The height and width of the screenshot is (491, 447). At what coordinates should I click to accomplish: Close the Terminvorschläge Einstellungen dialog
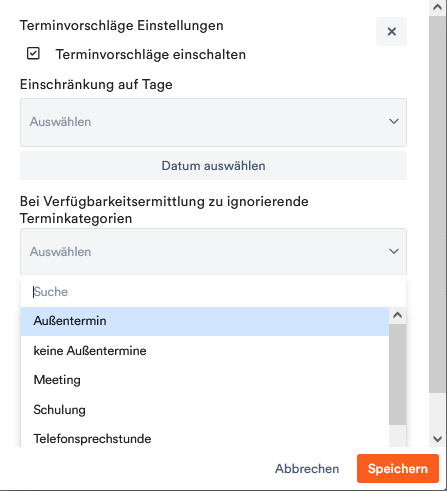point(391,32)
